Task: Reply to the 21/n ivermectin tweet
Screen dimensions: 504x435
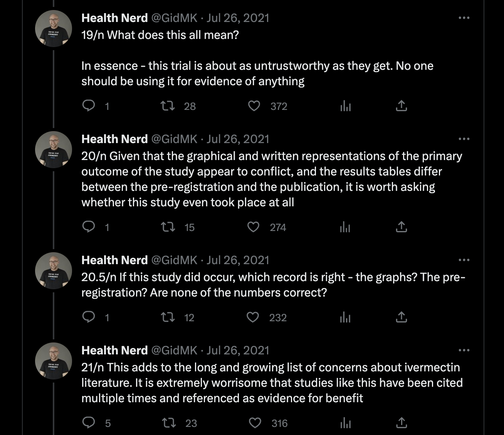Action: pyautogui.click(x=89, y=423)
